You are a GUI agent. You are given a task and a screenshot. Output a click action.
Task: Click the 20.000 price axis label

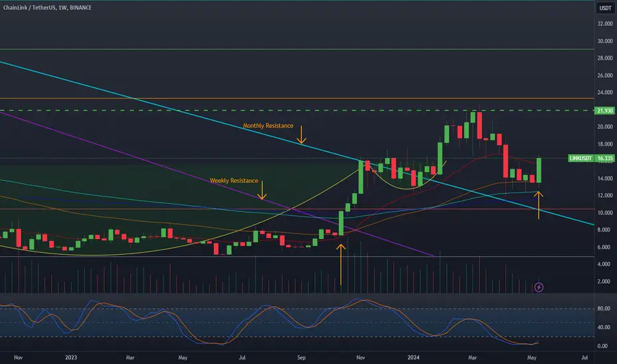click(605, 126)
